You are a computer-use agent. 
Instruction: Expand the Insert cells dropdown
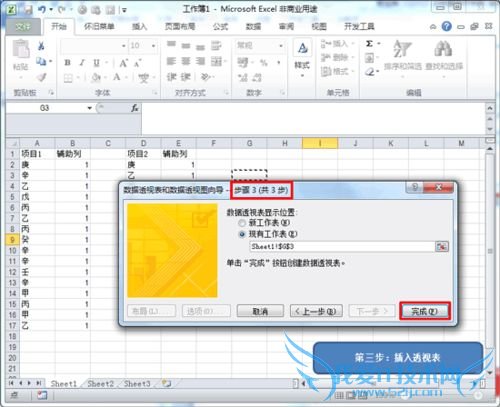353,44
